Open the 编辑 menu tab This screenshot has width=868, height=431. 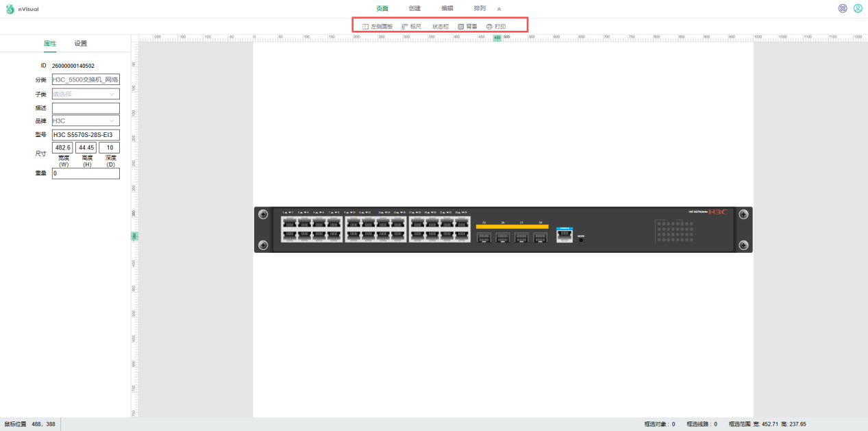(447, 9)
